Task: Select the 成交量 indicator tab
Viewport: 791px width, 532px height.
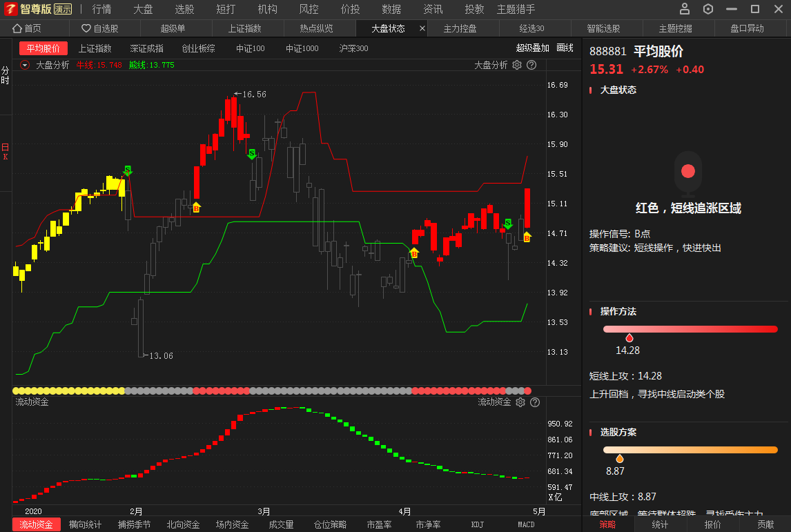Action: tap(281, 524)
